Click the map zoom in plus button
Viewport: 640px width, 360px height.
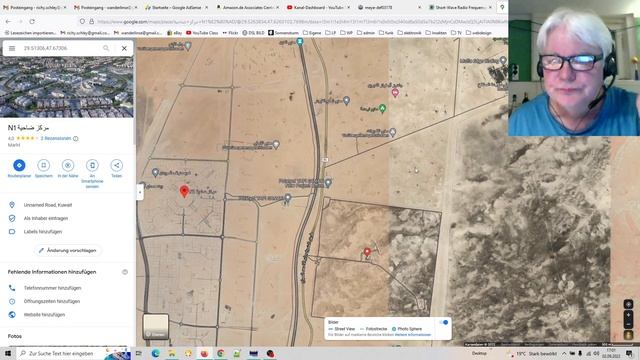pos(628,315)
